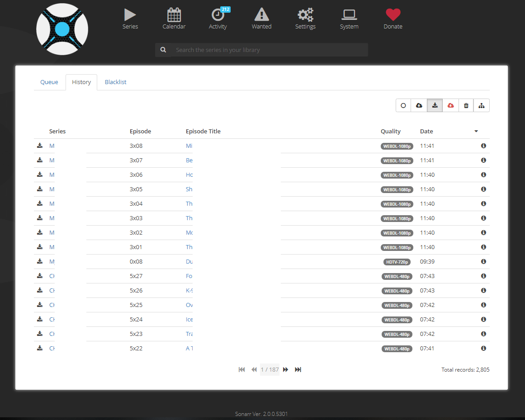The image size is (525, 420).
Task: Filter history by renamed files
Action: 482,105
